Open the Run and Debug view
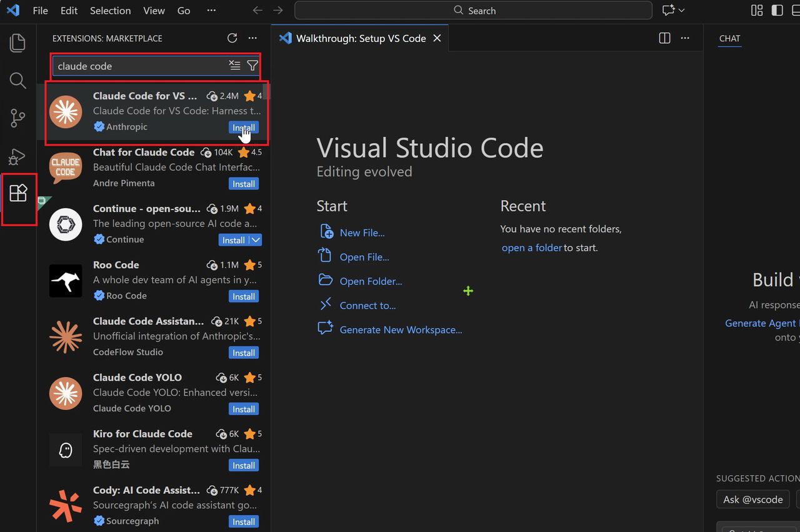The width and height of the screenshot is (800, 532). [18, 156]
